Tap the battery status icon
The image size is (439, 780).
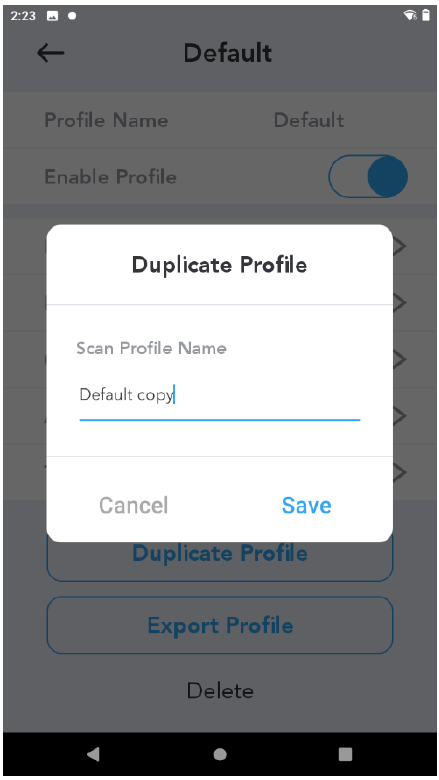tap(426, 15)
